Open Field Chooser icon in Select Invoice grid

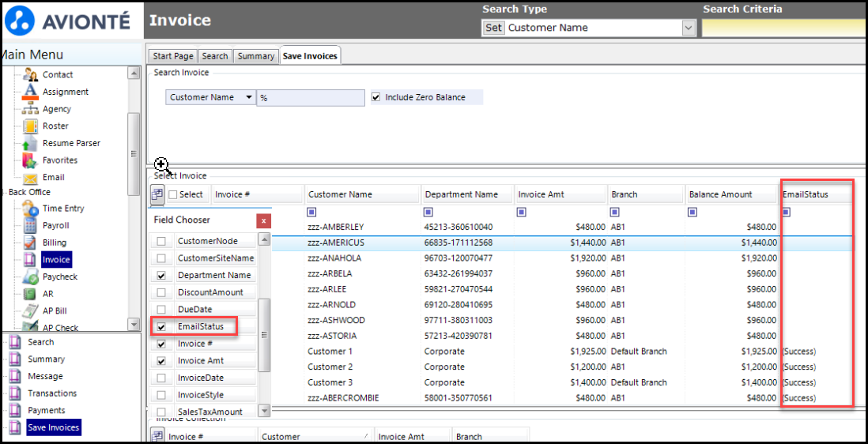coord(157,194)
